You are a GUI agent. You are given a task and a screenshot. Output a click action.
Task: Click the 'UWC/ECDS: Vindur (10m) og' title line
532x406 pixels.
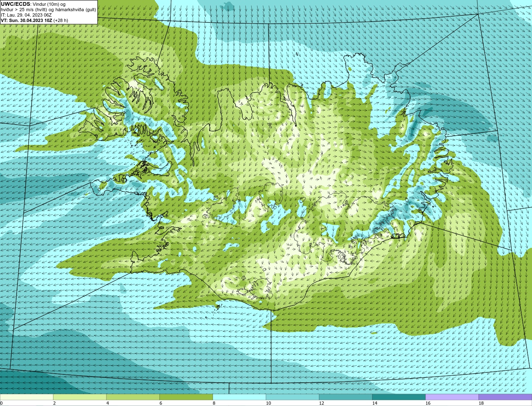click(33, 4)
